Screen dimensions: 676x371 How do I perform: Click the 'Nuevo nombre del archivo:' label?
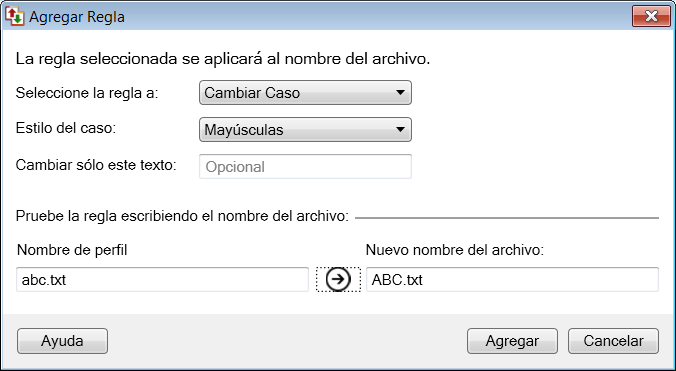pos(455,250)
